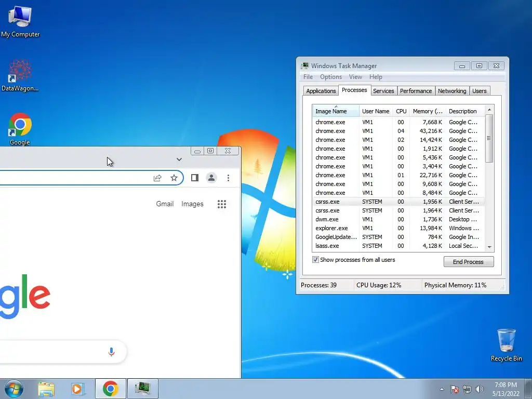
Task: Open the Windows Start orb
Action: [x=14, y=389]
